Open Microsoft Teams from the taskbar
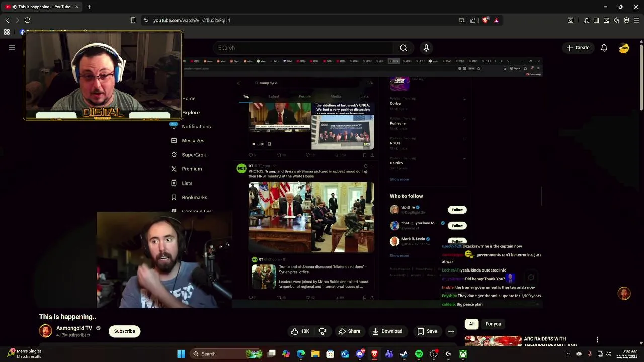 (389, 354)
